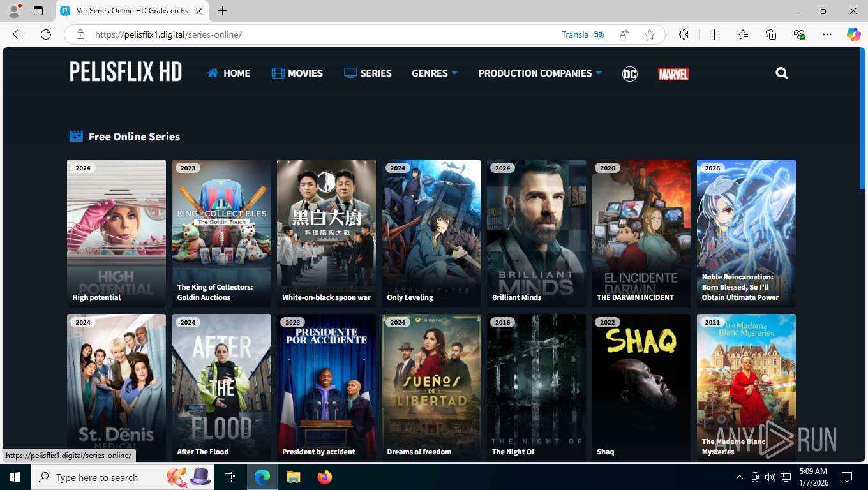Open the browser profile avatar
Viewport: 868px width, 490px height.
click(x=14, y=11)
